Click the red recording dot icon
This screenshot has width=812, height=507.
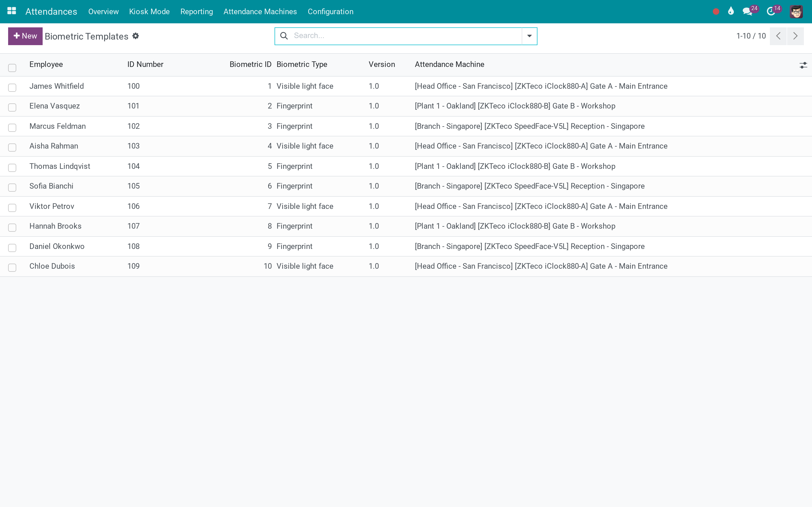click(x=716, y=11)
